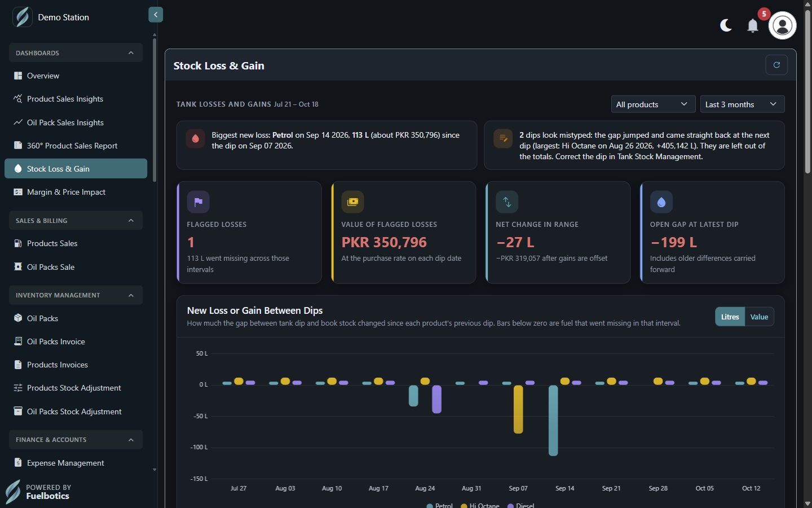The image size is (812, 508).
Task: Collapse the Inventory Management section
Action: [x=76, y=295]
